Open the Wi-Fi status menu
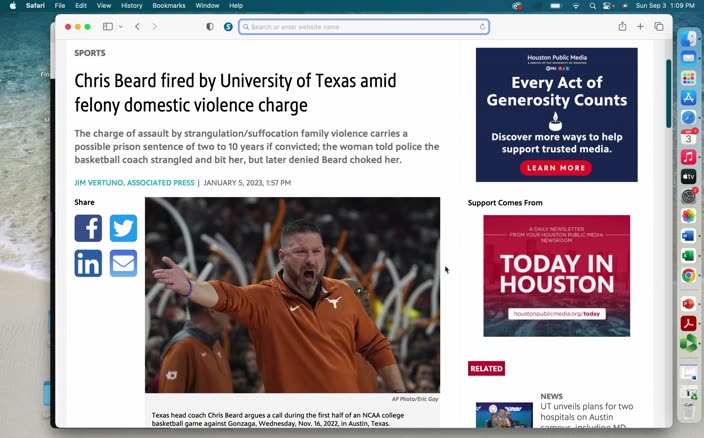Viewport: 704px width, 438px height. (576, 6)
